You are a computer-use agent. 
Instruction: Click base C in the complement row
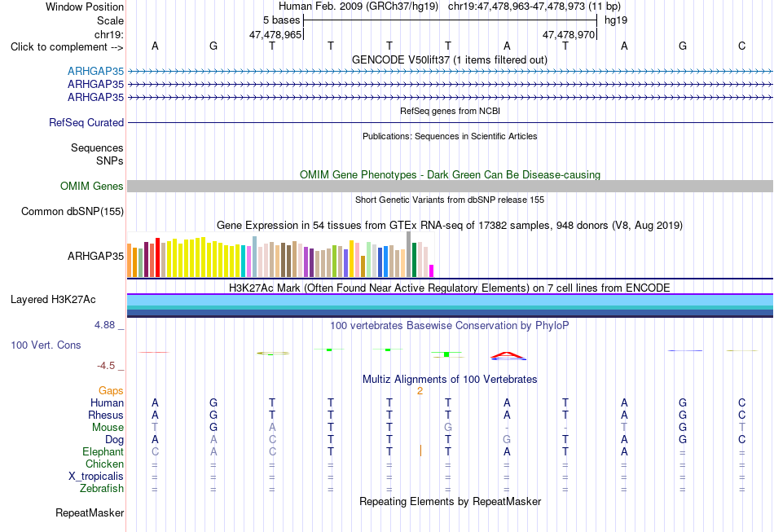(741, 46)
